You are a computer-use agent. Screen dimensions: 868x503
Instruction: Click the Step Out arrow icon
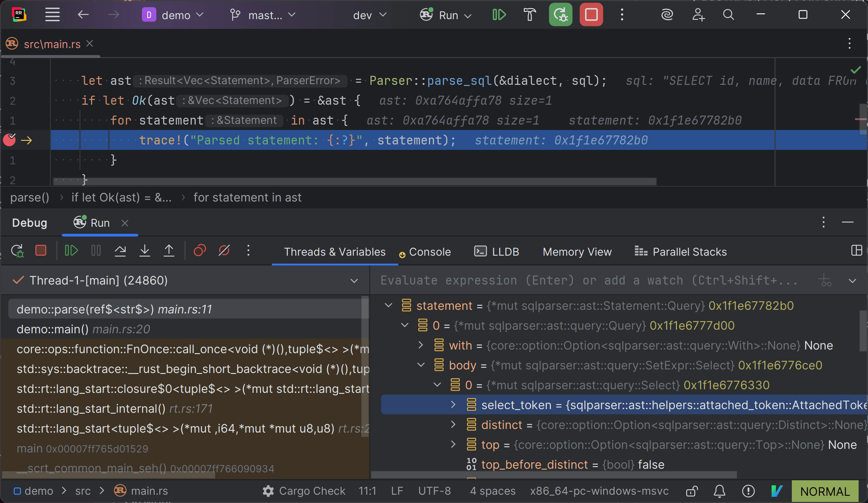coord(169,251)
